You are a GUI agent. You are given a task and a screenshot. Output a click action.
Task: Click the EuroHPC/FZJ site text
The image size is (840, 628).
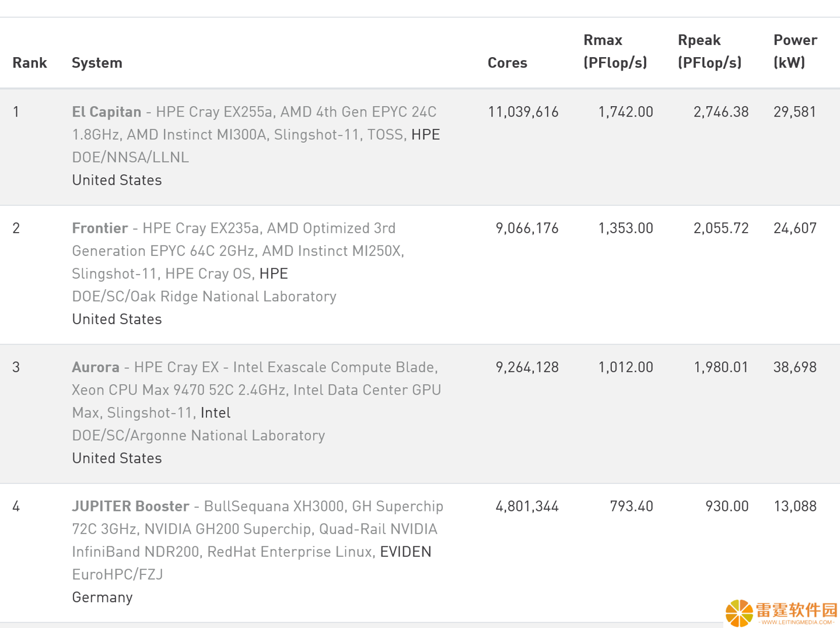coord(117,574)
